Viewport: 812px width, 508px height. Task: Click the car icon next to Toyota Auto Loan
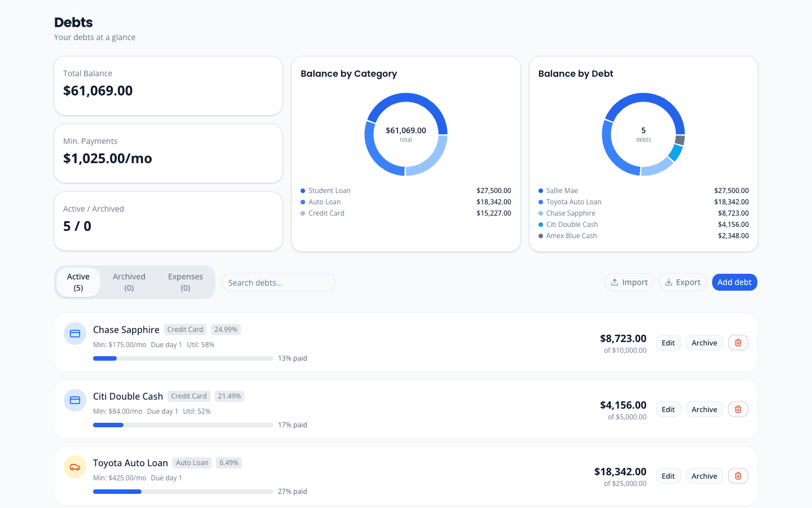click(74, 467)
